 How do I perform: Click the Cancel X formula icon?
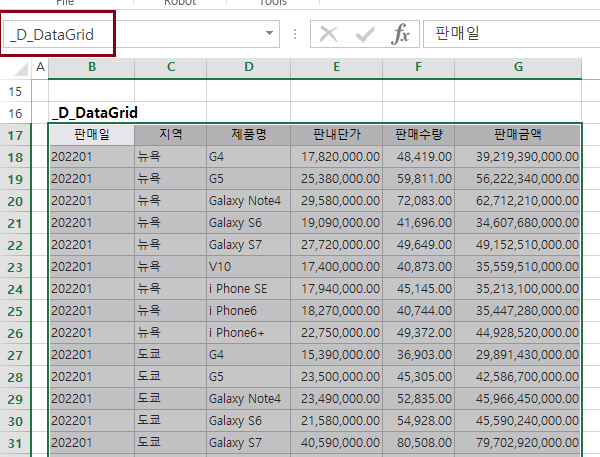[x=328, y=34]
